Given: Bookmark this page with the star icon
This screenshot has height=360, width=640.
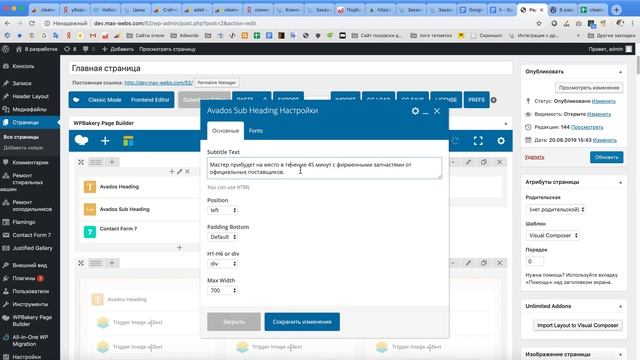Looking at the screenshot, I should coord(539,23).
